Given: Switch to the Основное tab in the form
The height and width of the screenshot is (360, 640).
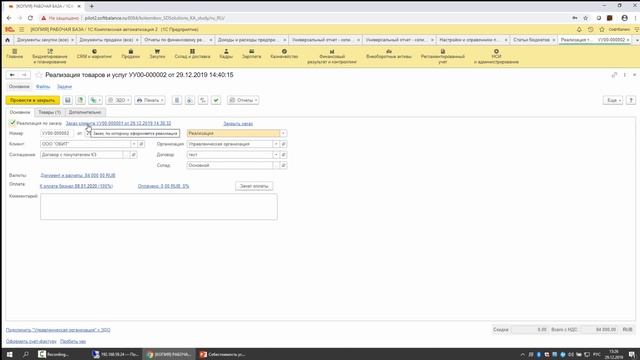Looking at the screenshot, I should coord(20,112).
